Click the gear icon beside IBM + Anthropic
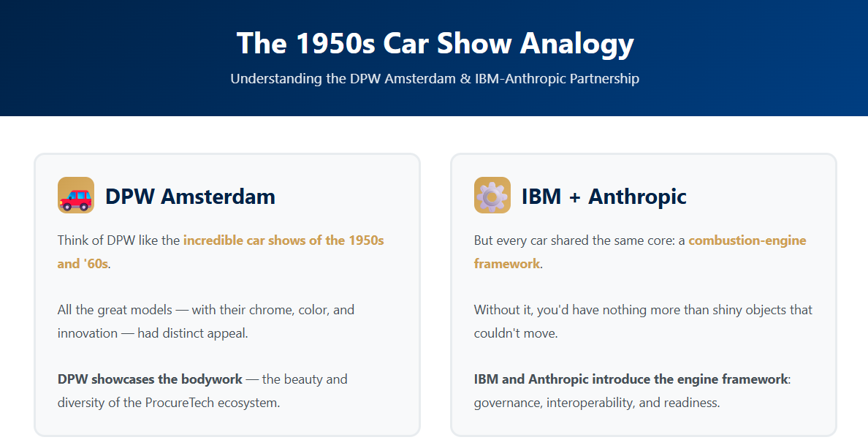868x448 pixels. click(x=492, y=196)
